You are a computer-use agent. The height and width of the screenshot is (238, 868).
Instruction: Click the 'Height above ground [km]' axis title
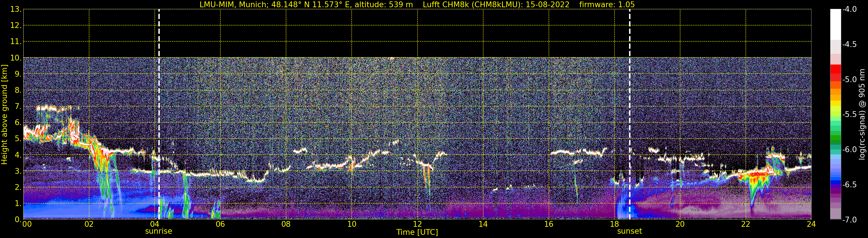pyautogui.click(x=4, y=115)
